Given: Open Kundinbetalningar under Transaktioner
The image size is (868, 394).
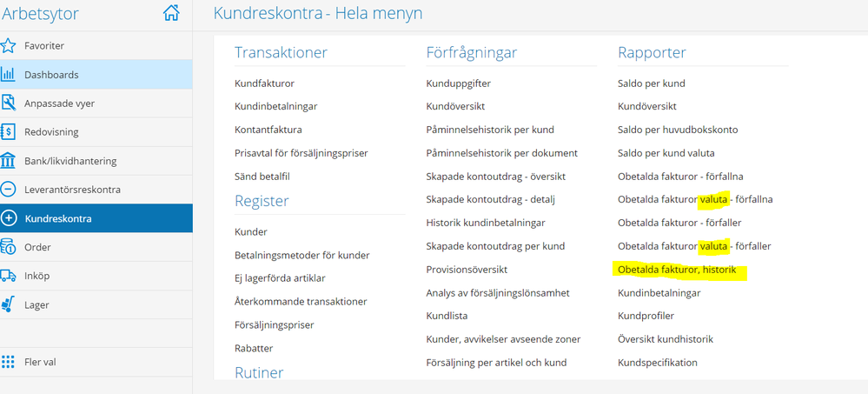Looking at the screenshot, I should tap(275, 106).
